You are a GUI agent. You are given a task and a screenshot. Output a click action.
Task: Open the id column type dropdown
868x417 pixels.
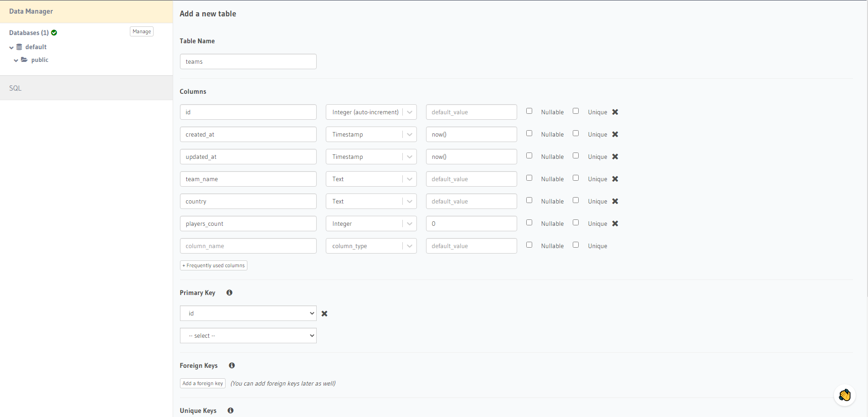pos(371,112)
